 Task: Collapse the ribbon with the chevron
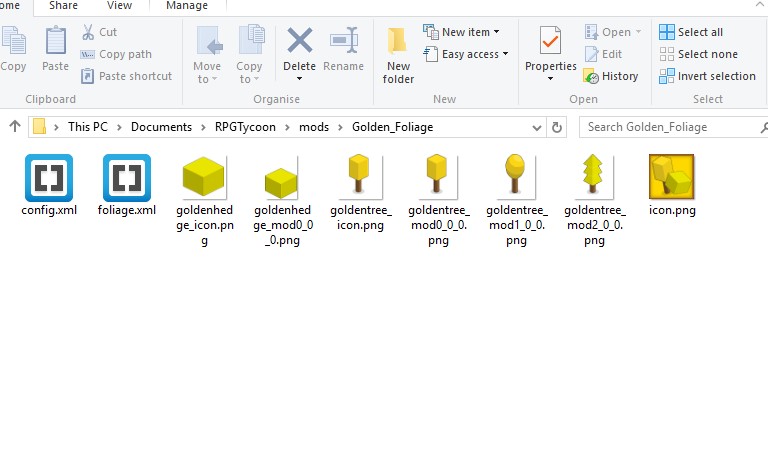point(760,4)
